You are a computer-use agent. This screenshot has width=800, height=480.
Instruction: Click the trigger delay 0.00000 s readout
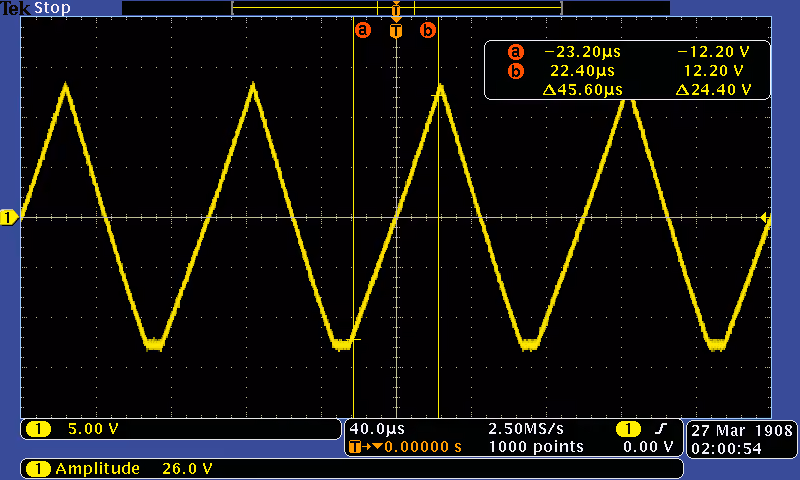tap(423, 447)
